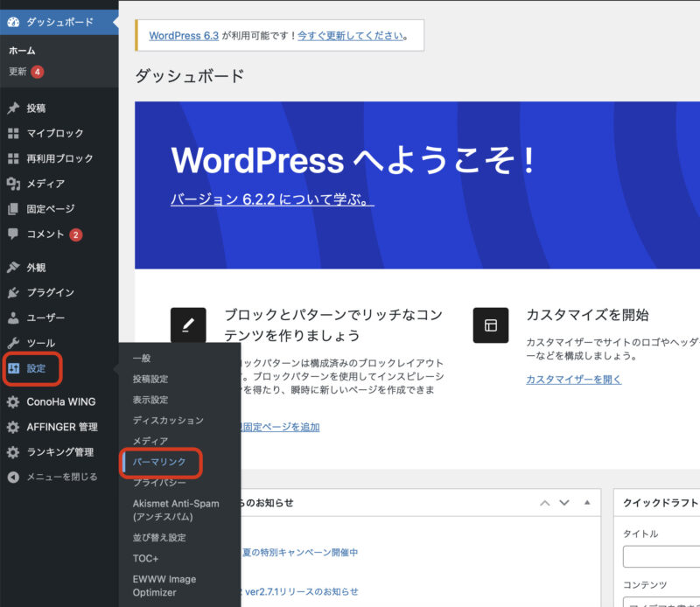The image size is (700, 607).
Task: Open メディア sidebar menu label
Action: tap(45, 184)
